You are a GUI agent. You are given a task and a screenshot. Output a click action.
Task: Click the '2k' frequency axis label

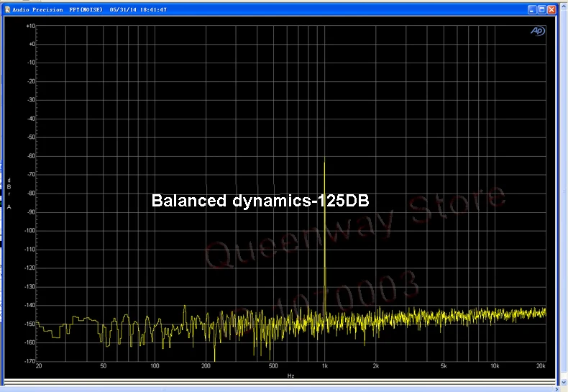[x=375, y=366]
